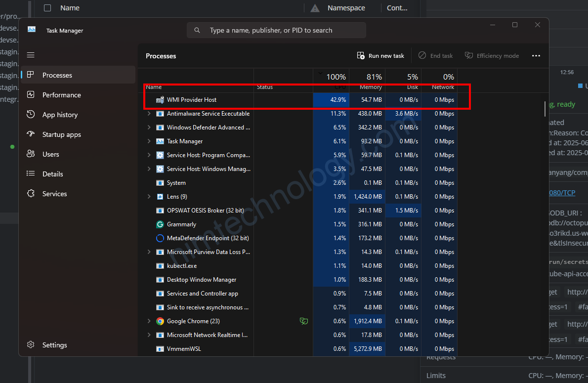Click the MetaDefender Endpoint process icon
This screenshot has height=383, width=588.
(160, 238)
